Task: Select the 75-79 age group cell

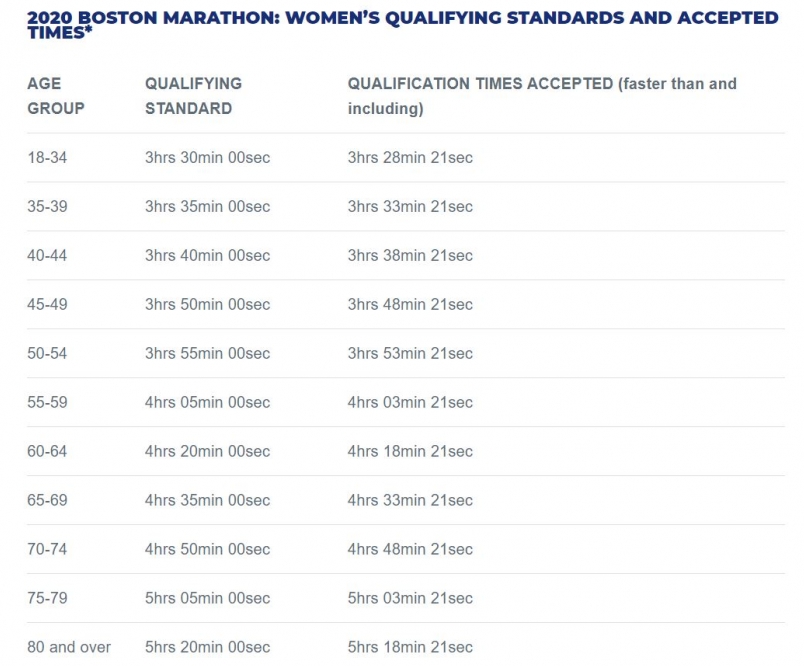Action: click(47, 598)
